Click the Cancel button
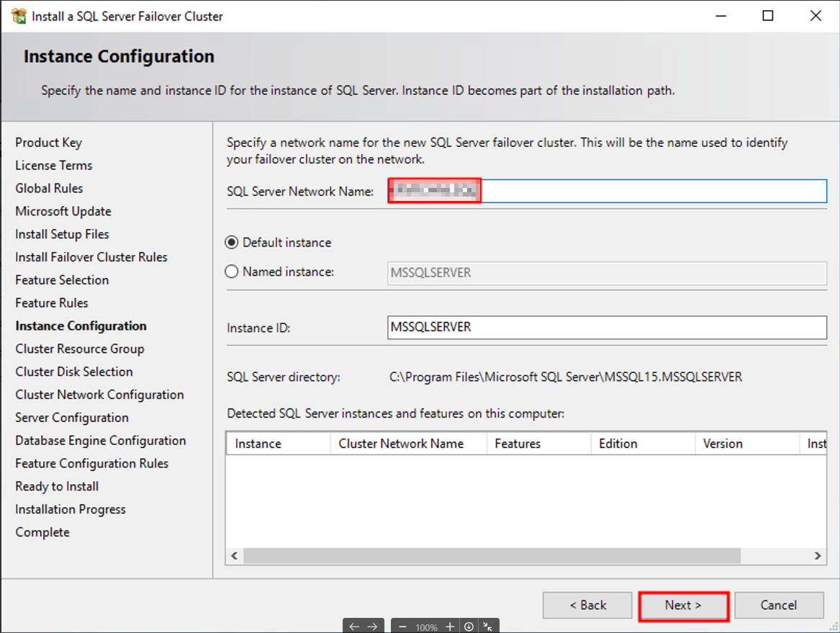Screen dimensions: 840x633 coord(778,606)
